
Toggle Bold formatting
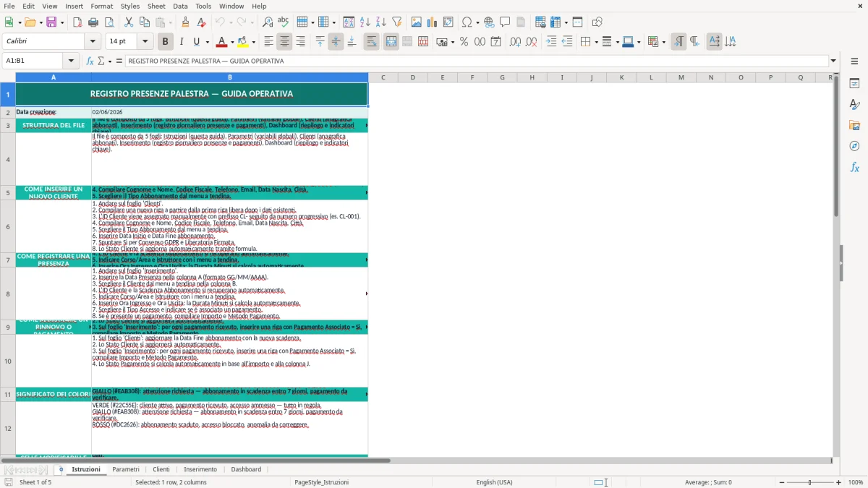click(x=165, y=42)
